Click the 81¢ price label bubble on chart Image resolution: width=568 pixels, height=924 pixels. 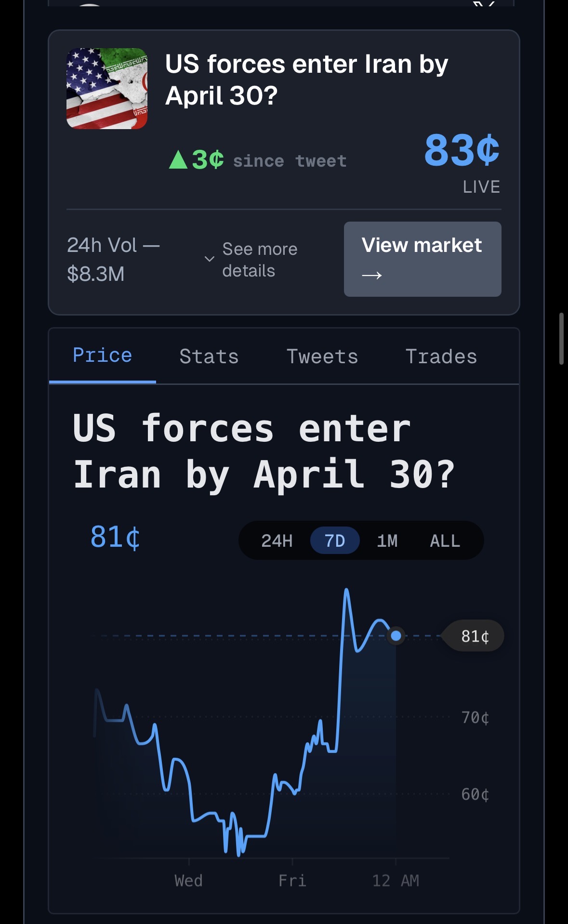[x=475, y=636]
